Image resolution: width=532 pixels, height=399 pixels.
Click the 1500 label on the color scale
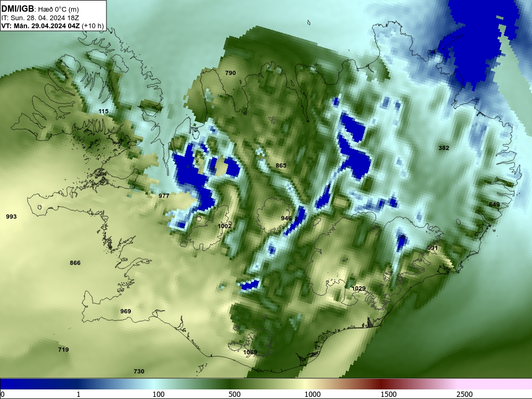pyautogui.click(x=388, y=394)
